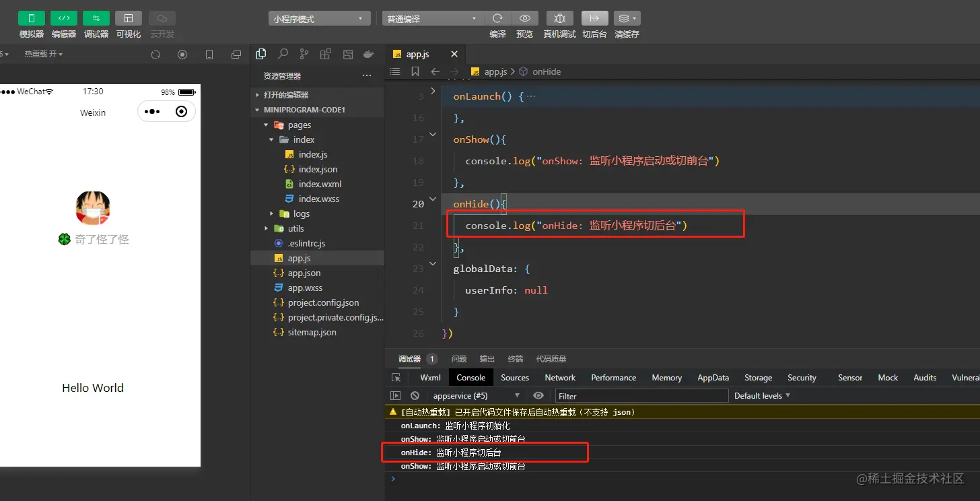Toggle the 可视化 visual panel button
The width and height of the screenshot is (980, 501).
129,18
